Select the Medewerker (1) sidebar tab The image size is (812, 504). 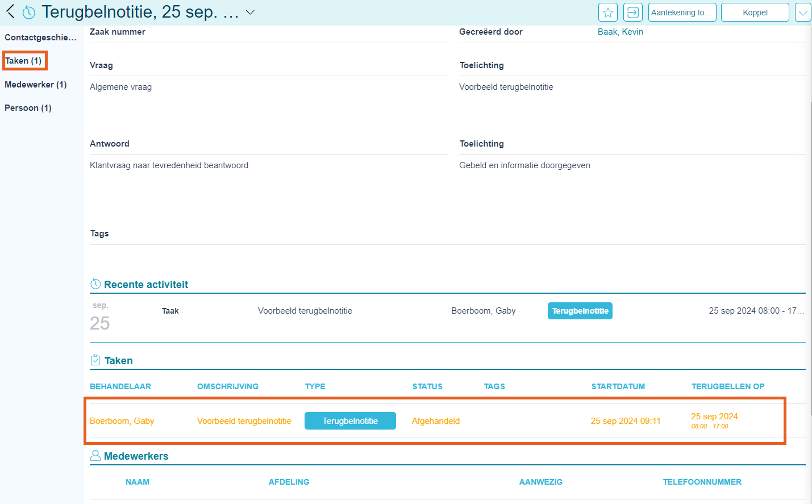point(36,85)
